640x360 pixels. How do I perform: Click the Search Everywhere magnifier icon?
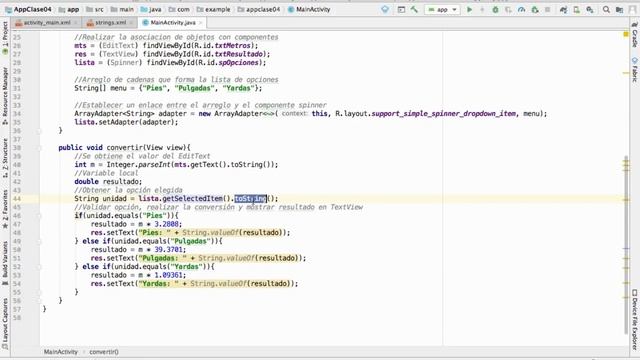pos(607,9)
